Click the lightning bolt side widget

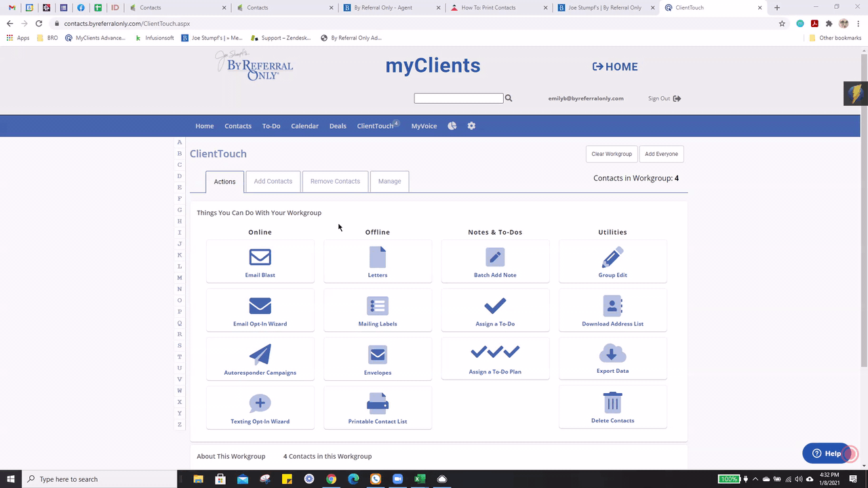coord(855,94)
